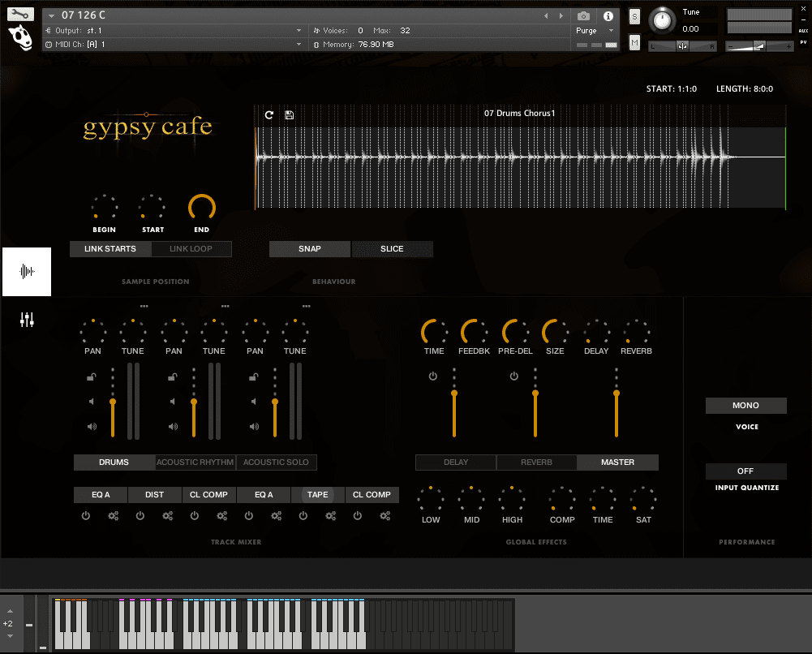Click the Tune knob in header
This screenshot has width=812, height=654.
664,20
